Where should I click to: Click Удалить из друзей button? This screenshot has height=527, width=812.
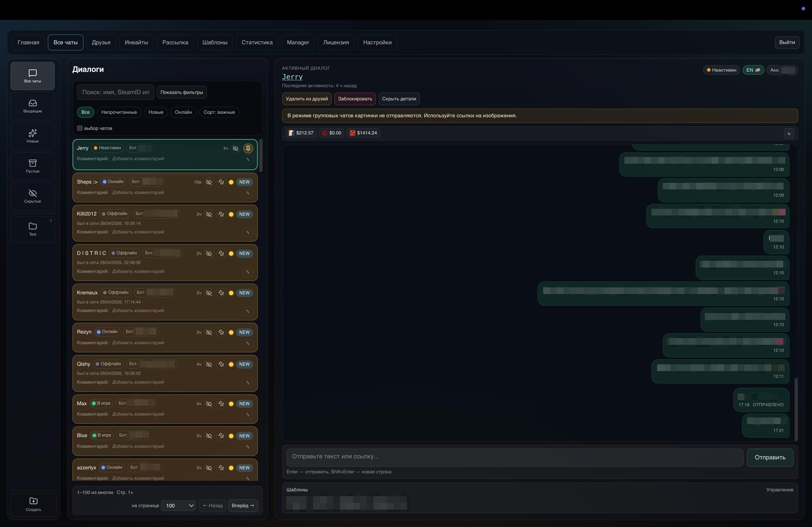307,99
